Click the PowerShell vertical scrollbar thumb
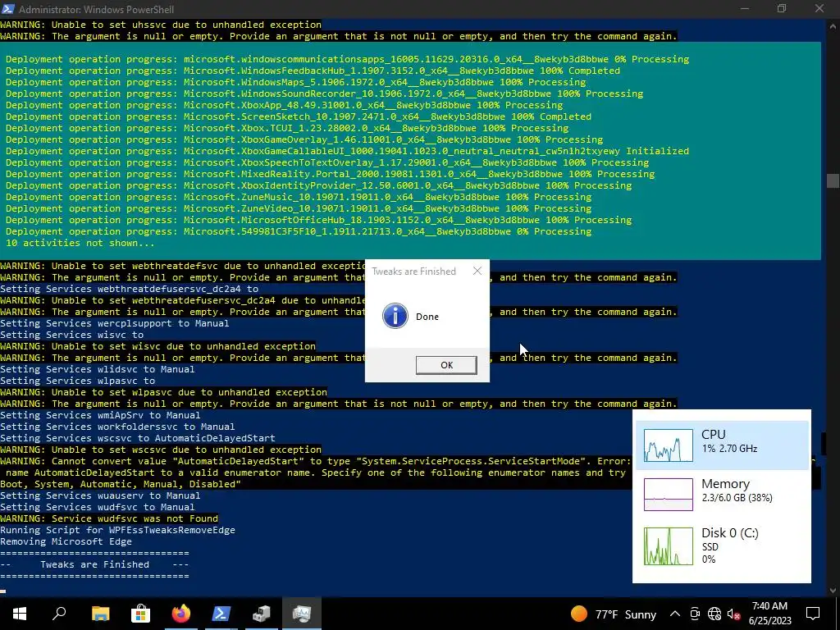The height and width of the screenshot is (630, 840). (833, 180)
